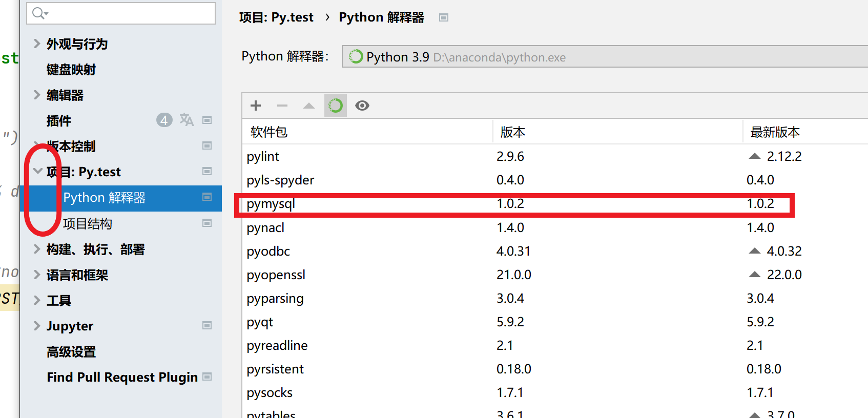Screen dimensions: 868x418
Task: Select the pyparsing package row
Action: click(555, 298)
